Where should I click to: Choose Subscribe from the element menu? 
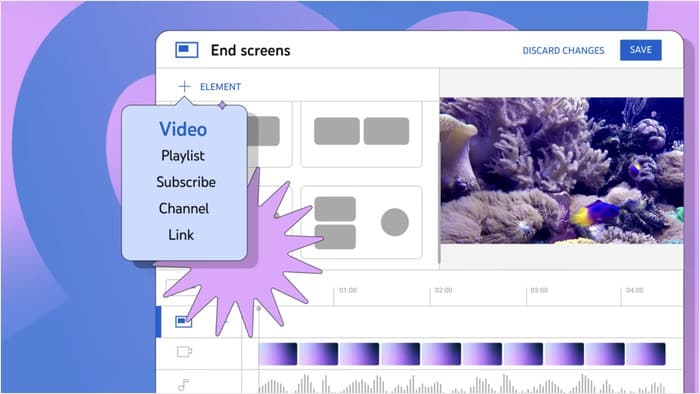186,182
